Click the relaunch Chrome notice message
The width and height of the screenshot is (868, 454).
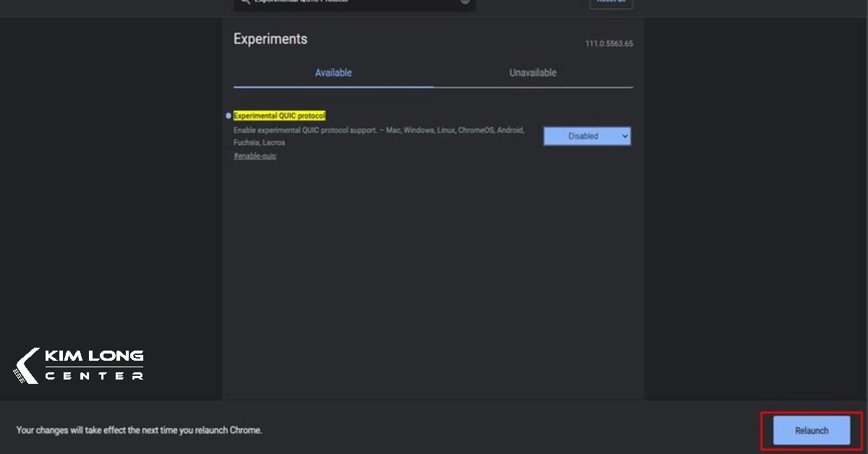click(139, 430)
